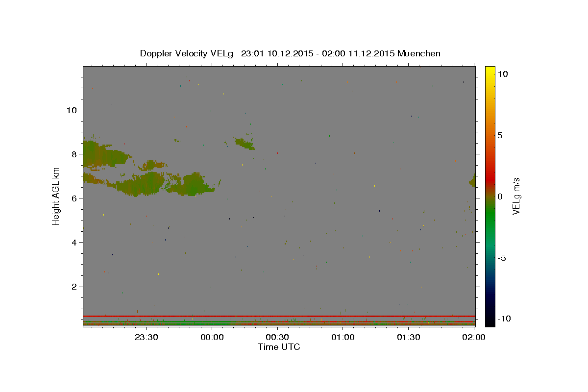The height and width of the screenshot is (392, 588).
Task: Click the 00:00 time tick label
Action: point(212,337)
